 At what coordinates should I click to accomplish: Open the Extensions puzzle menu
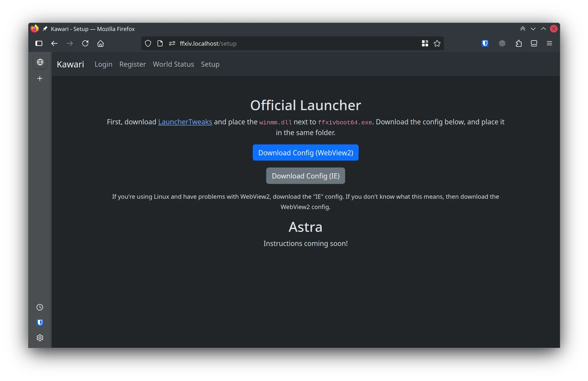(x=519, y=43)
